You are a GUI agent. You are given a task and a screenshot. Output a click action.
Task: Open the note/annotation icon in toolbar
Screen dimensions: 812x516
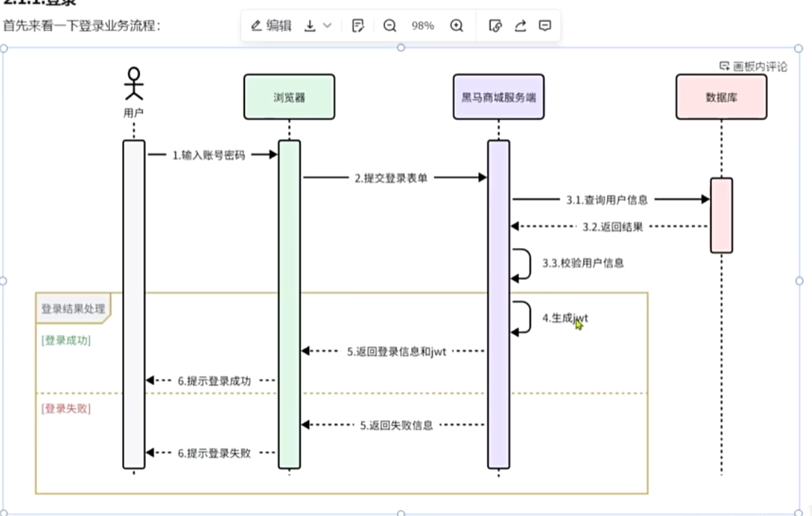click(358, 26)
